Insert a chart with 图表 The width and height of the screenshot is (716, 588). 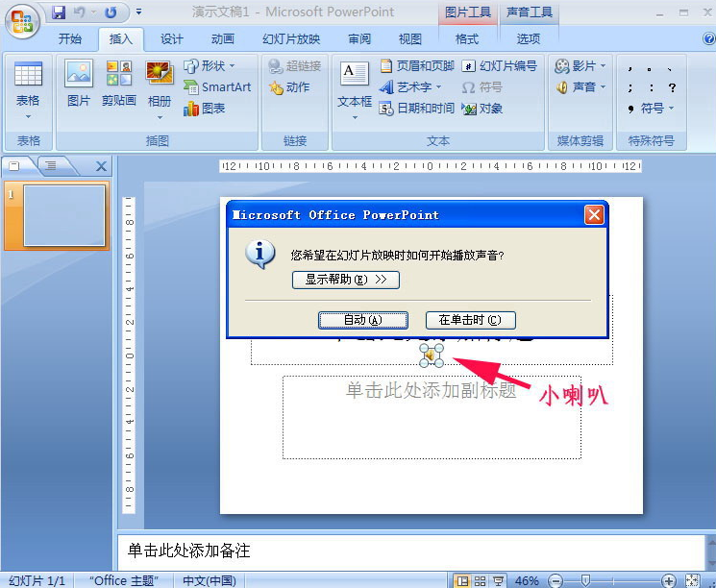[x=204, y=109]
